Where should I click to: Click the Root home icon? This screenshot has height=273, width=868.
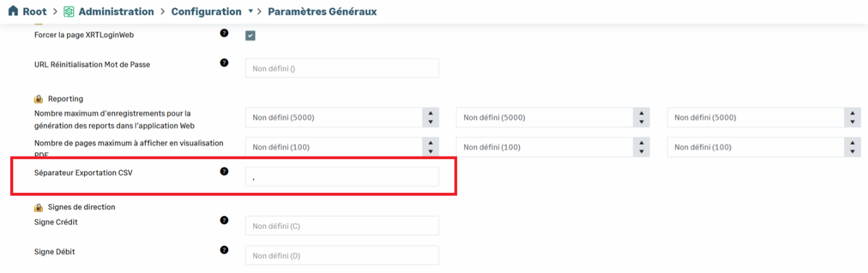click(13, 11)
